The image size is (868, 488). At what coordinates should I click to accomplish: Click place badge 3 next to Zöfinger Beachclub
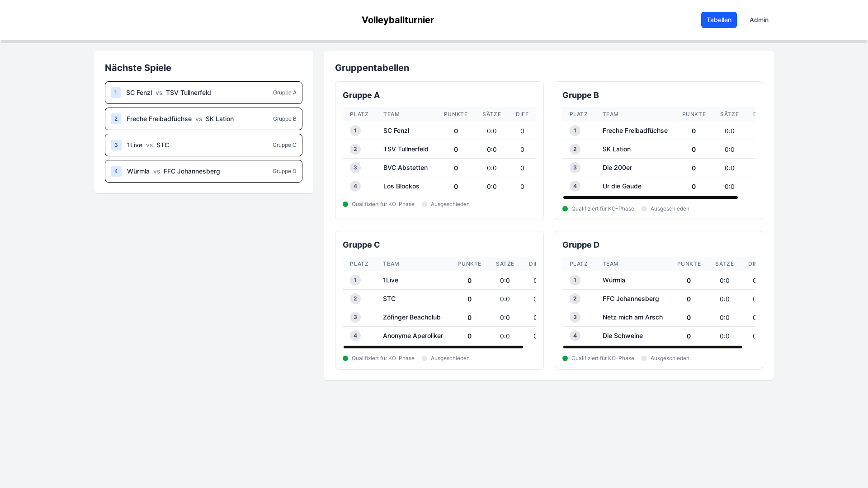coord(355,317)
